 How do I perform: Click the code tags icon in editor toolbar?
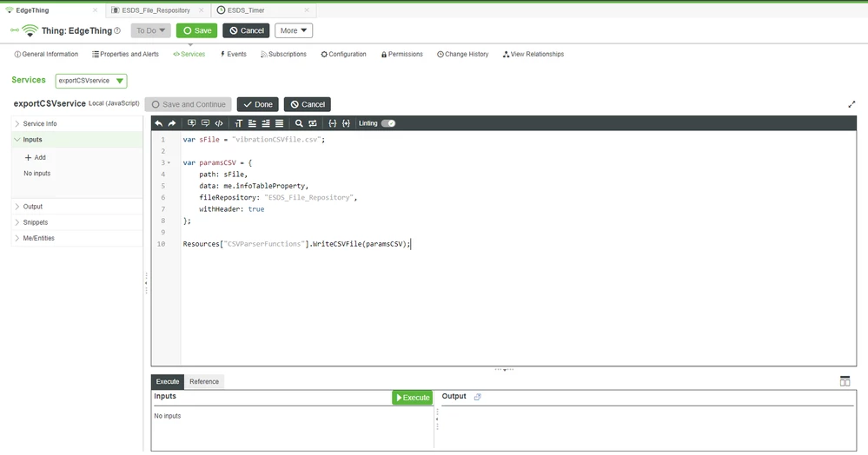tap(219, 123)
